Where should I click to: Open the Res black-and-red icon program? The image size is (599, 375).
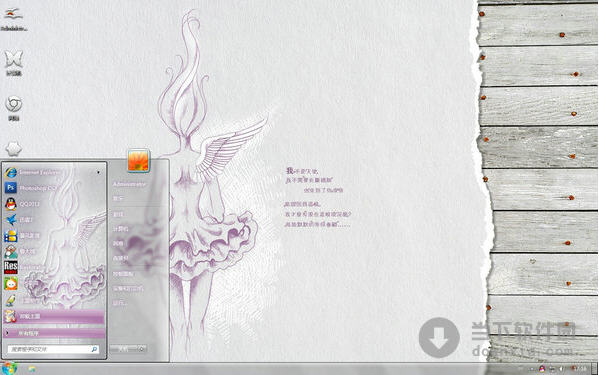point(53,267)
